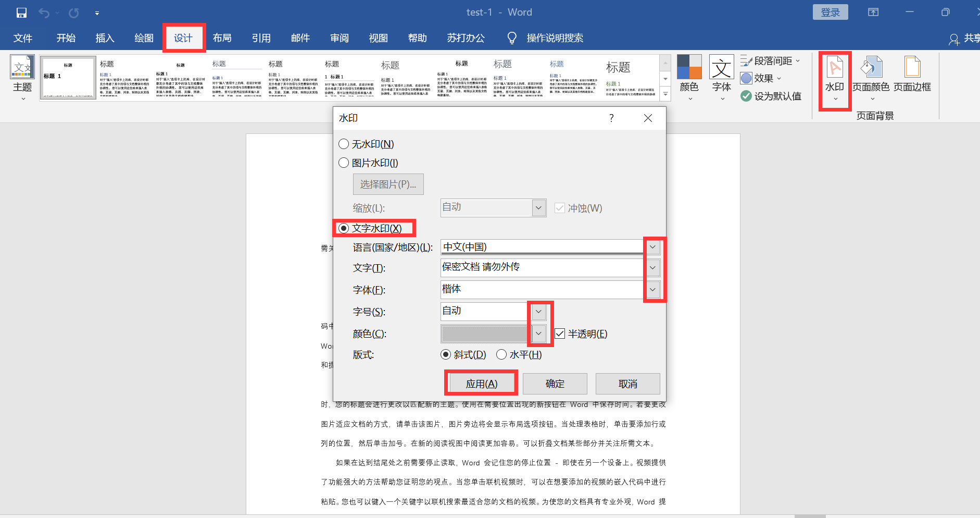Open the 主题 themes gallery
Screen dimensions: 980x518
tap(22, 77)
